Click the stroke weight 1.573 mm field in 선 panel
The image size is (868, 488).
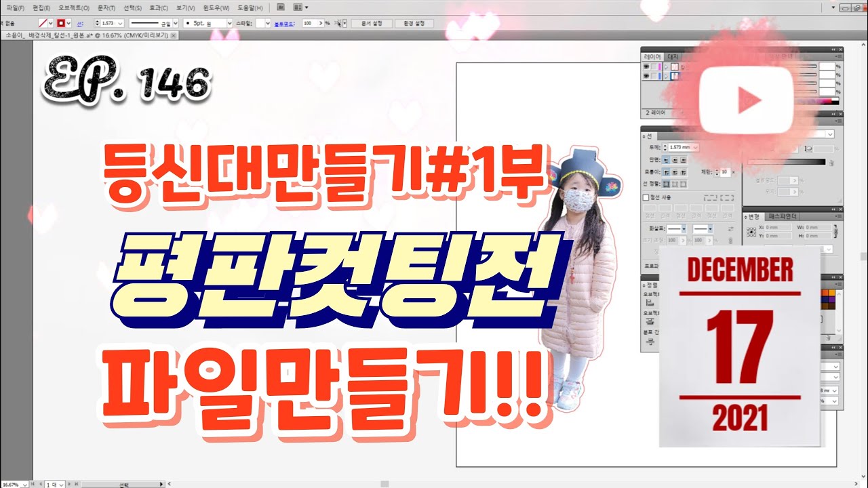coord(681,147)
